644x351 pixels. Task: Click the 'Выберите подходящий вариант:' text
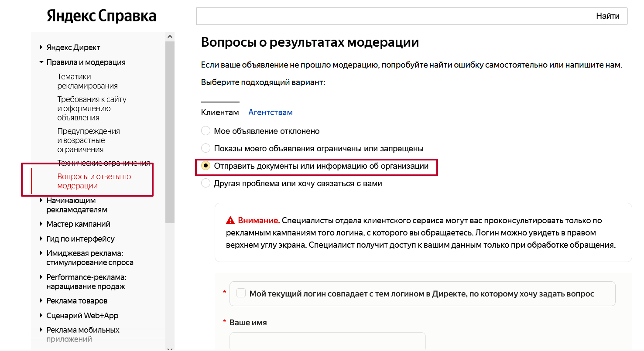point(263,82)
